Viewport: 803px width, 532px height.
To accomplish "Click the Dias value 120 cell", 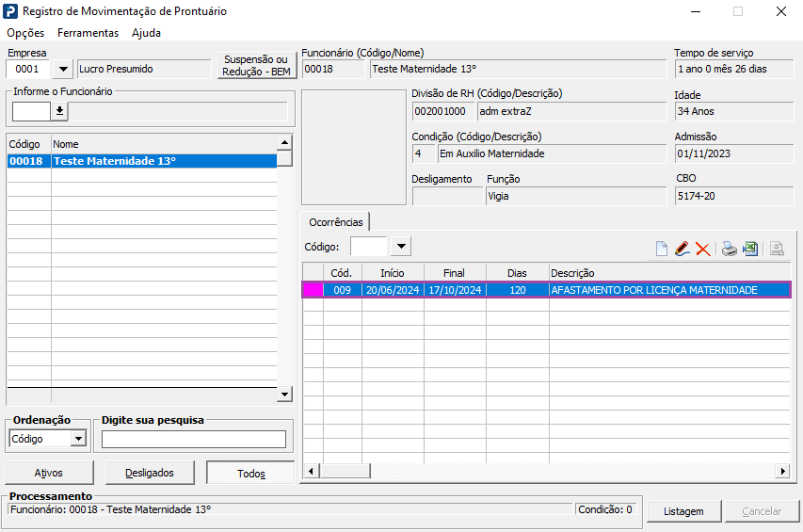I will pos(517,290).
